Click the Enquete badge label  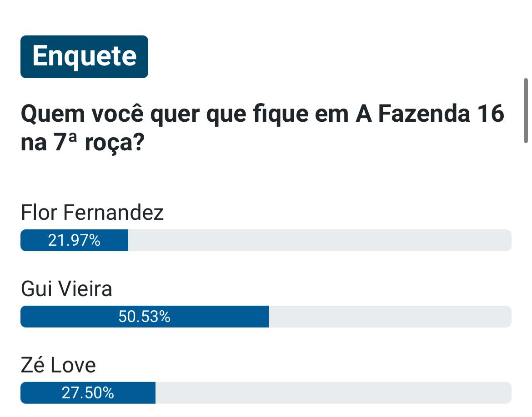[x=84, y=57]
